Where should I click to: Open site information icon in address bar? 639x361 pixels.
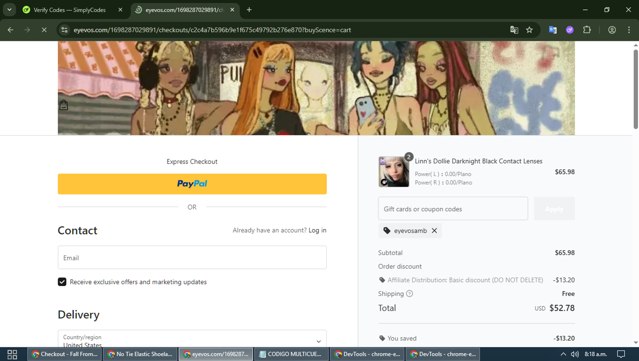[x=64, y=30]
